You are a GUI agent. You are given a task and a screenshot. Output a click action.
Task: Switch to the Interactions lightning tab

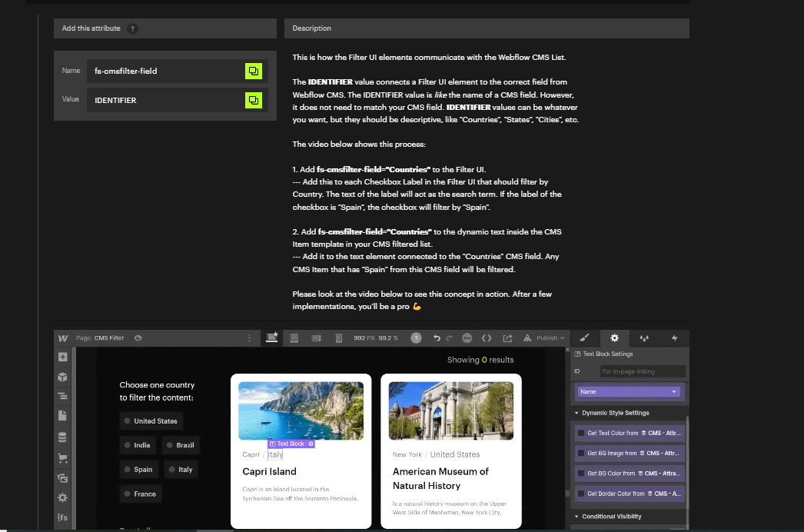click(674, 338)
